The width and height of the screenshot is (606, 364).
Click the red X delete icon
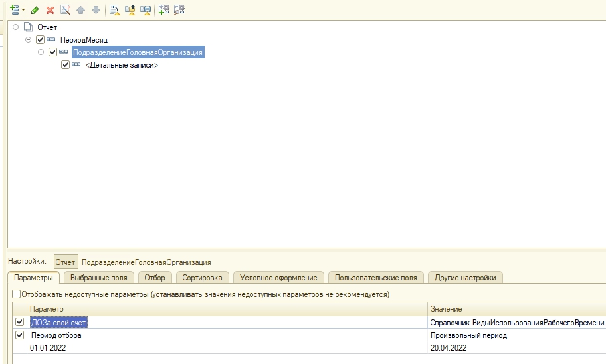[x=50, y=10]
